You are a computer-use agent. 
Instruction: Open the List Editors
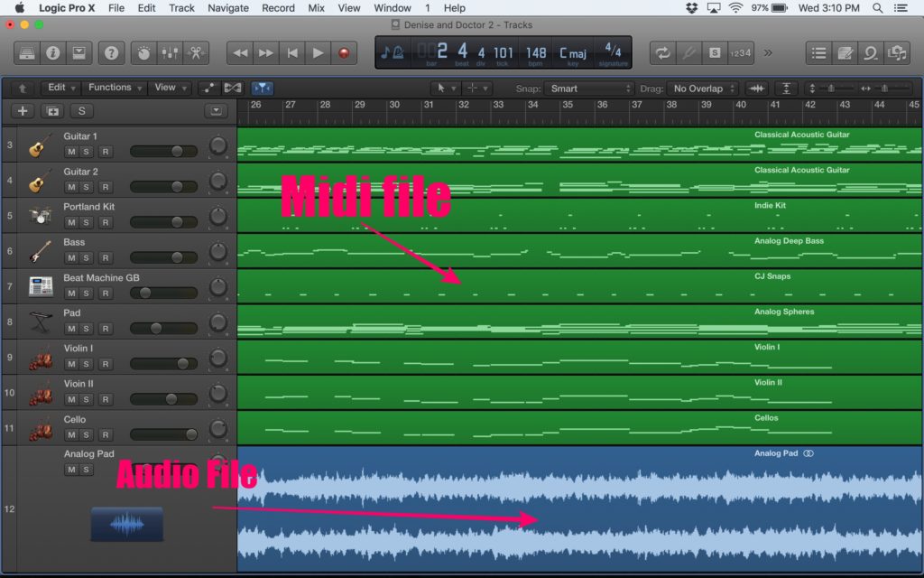[818, 53]
